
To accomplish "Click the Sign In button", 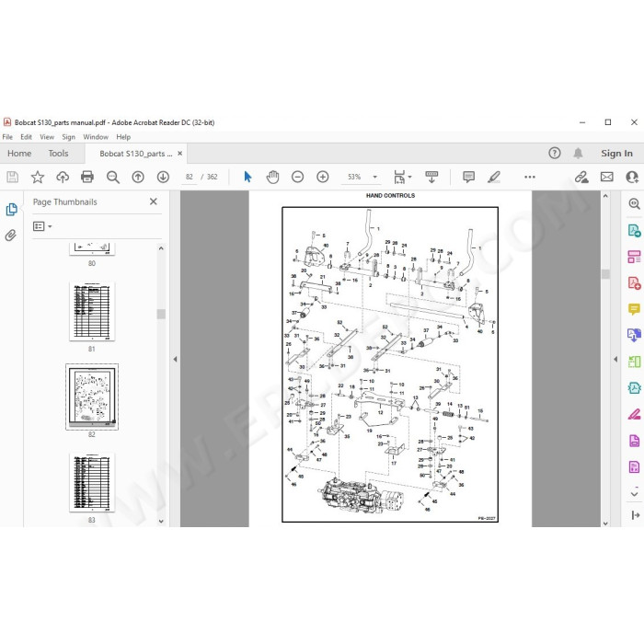I will 616,154.
